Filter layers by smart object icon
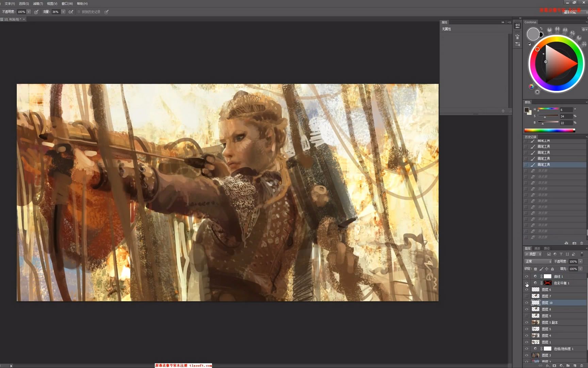This screenshot has width=588, height=368. pos(573,254)
